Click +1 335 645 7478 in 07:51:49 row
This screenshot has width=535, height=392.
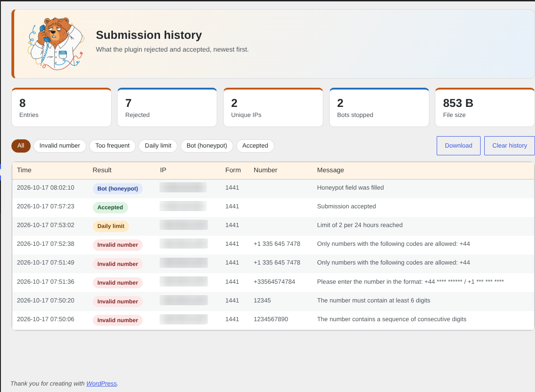[x=277, y=262]
